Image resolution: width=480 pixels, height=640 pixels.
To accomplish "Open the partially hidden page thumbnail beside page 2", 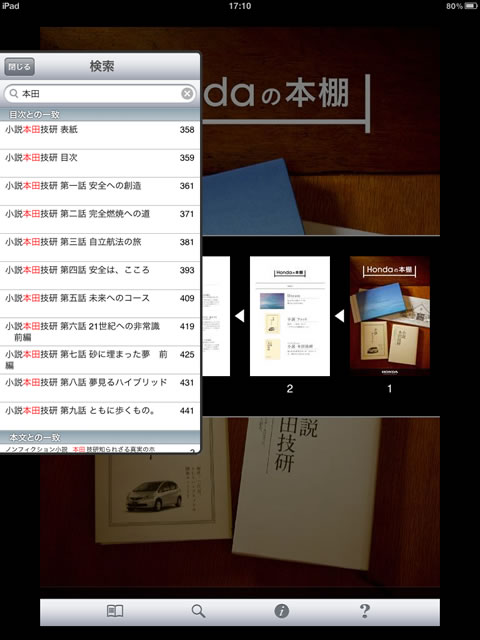I will [x=216, y=316].
